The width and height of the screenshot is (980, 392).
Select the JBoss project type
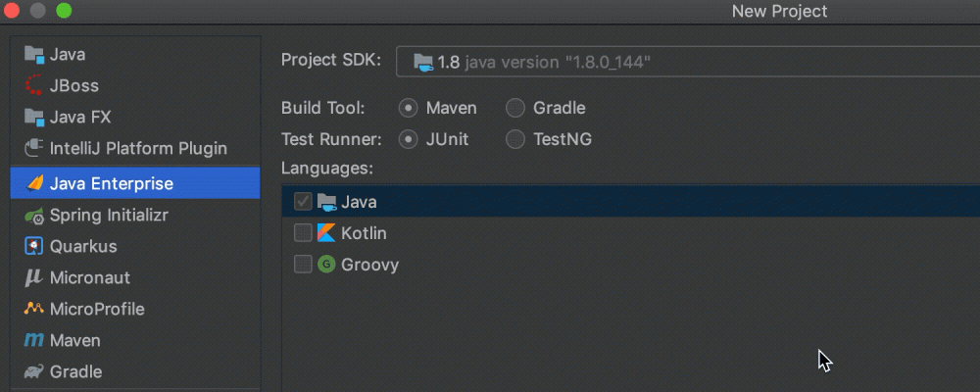[135, 85]
